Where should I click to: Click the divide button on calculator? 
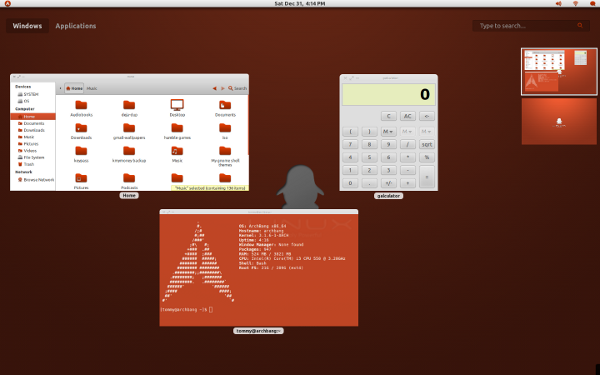(408, 144)
